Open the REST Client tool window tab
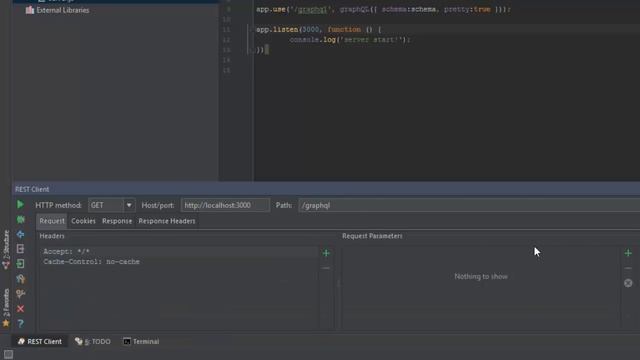This screenshot has height=360, width=640. pos(40,341)
